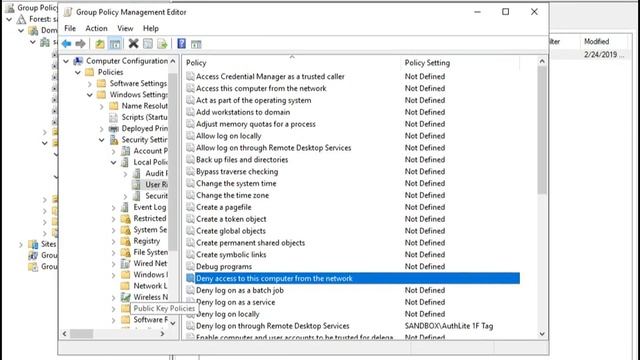Click the Sites icon in background window

pos(33,244)
